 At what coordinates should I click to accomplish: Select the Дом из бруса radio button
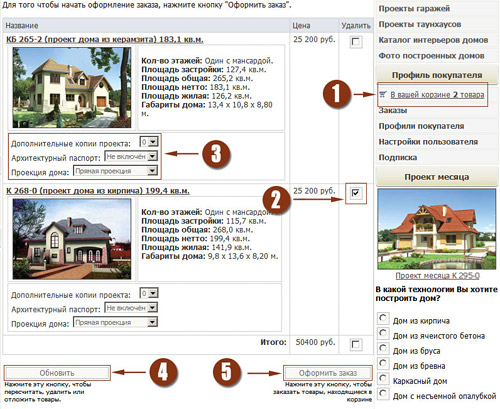tap(383, 348)
